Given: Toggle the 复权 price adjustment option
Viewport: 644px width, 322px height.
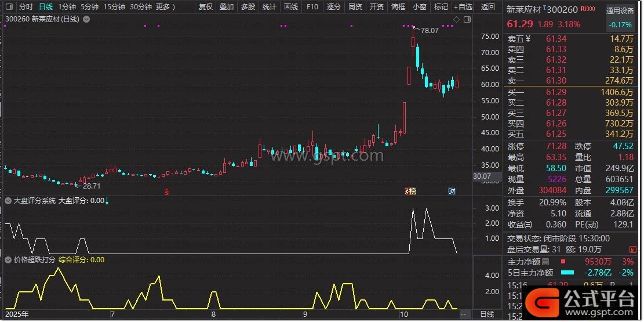Looking at the screenshot, I should [x=205, y=7].
